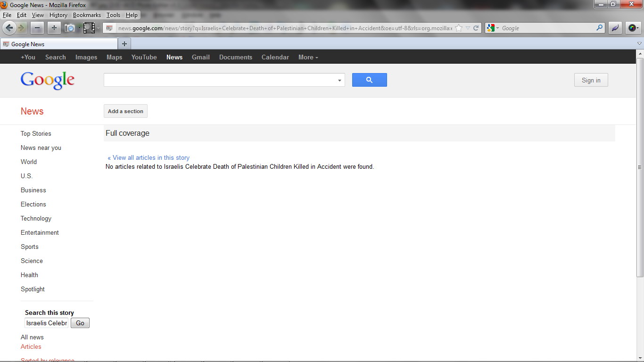Open the search field suggestion dropdown arrow
This screenshot has height=362, width=644.
(339, 80)
